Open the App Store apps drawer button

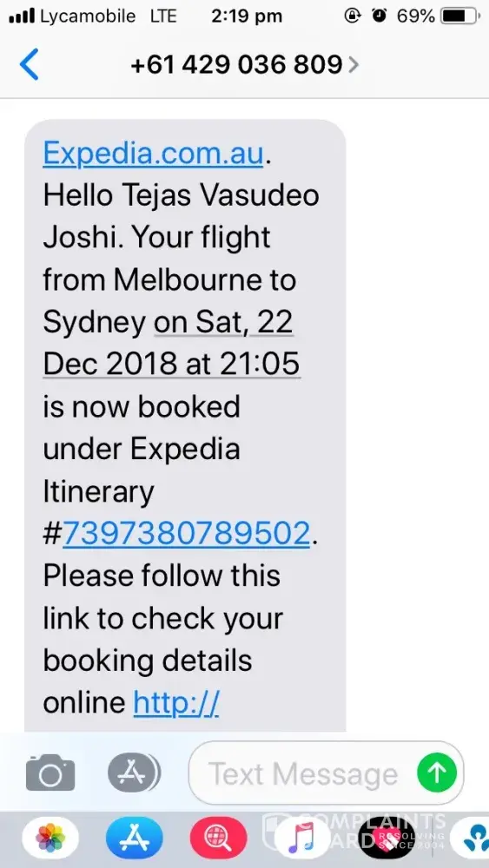[x=134, y=773]
